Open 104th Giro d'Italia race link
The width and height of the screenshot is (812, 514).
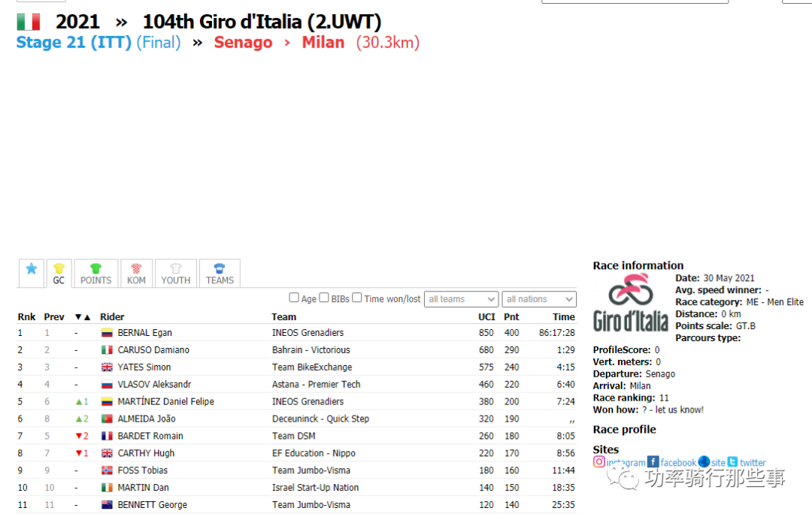(x=262, y=22)
